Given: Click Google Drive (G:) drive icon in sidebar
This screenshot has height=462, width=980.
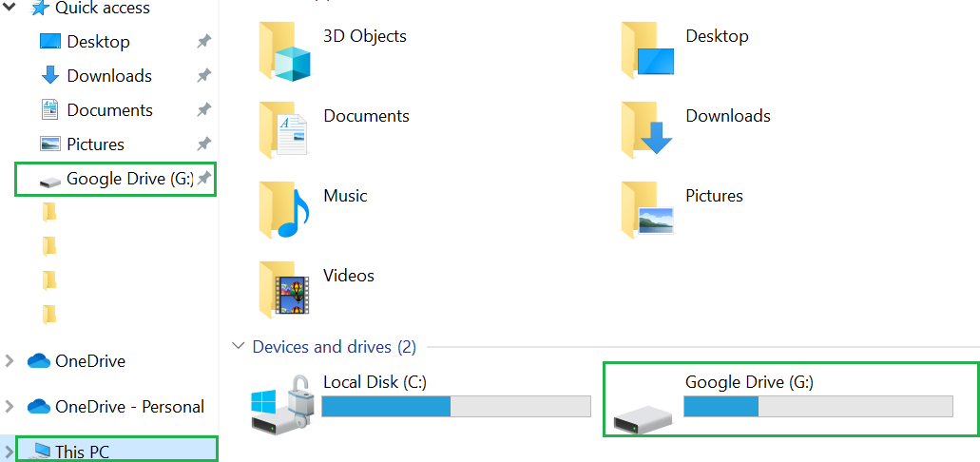Looking at the screenshot, I should click(x=50, y=181).
